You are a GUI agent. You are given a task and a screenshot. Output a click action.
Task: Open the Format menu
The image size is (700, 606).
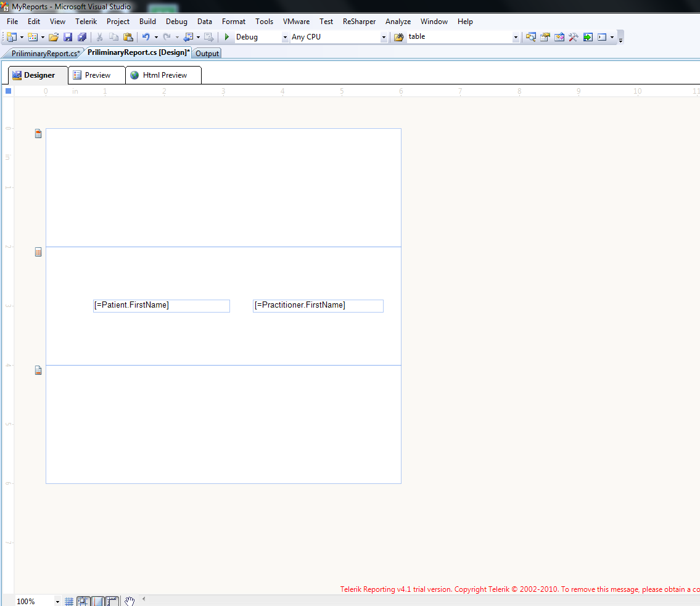(234, 22)
